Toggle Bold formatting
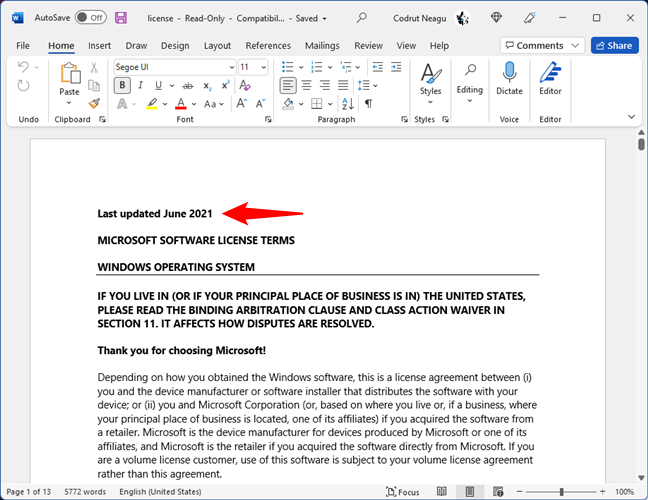The image size is (648, 500). coord(122,85)
